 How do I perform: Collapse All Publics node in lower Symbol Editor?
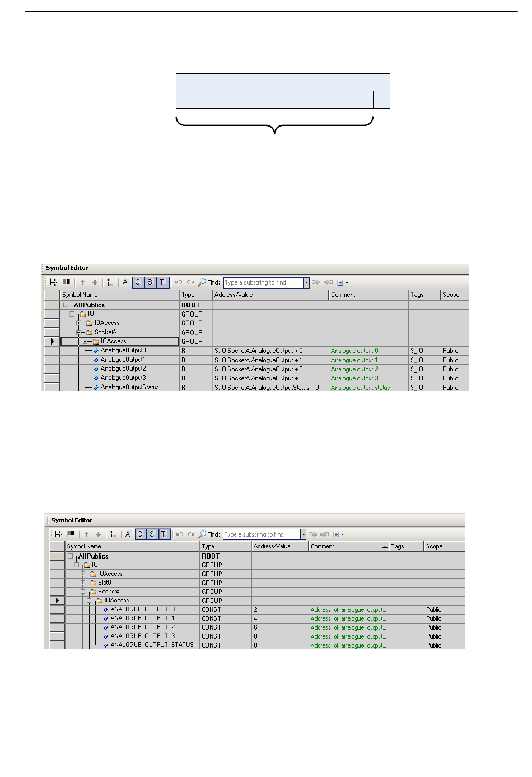pyautogui.click(x=71, y=556)
